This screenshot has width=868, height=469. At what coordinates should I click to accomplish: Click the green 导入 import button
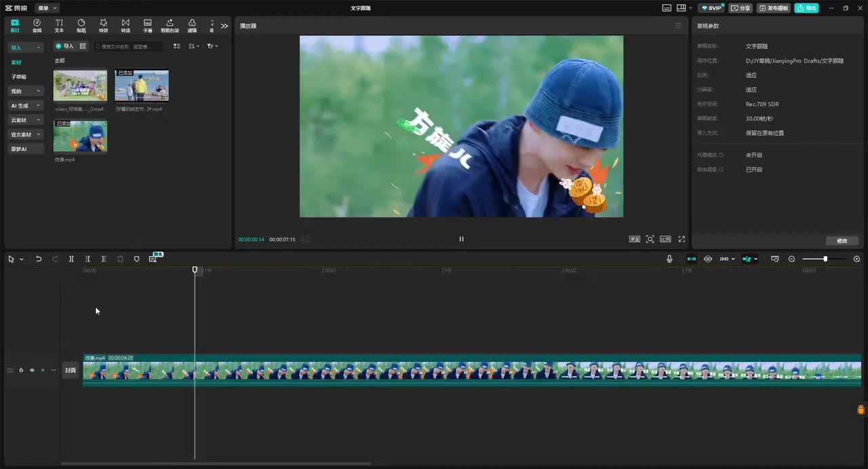(64, 46)
